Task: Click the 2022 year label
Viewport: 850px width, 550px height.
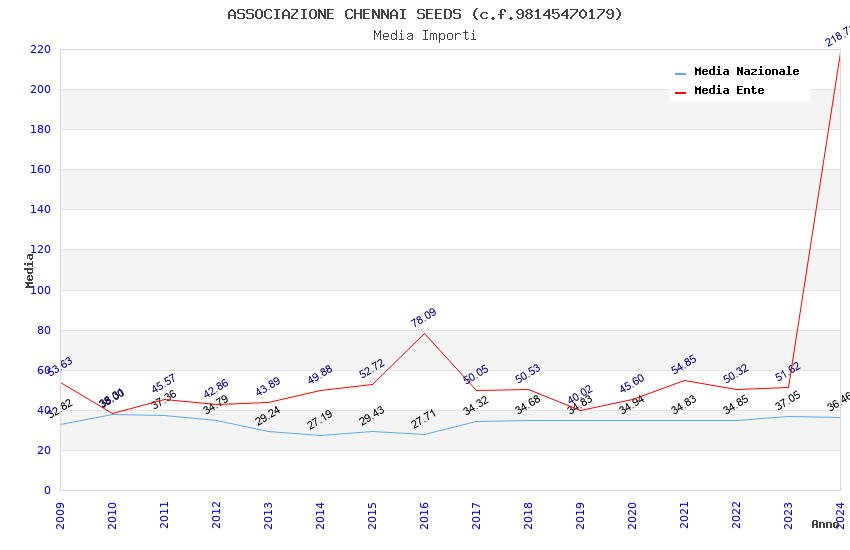Action: [736, 515]
